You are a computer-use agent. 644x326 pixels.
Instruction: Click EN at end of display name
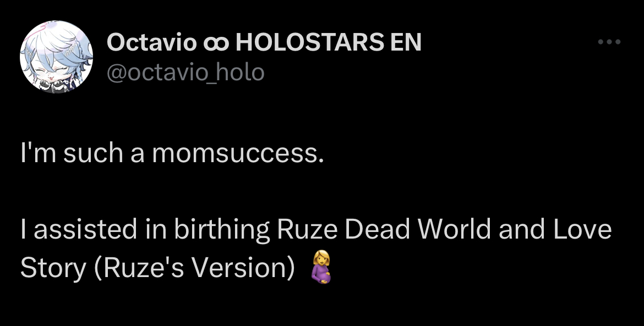[406, 42]
